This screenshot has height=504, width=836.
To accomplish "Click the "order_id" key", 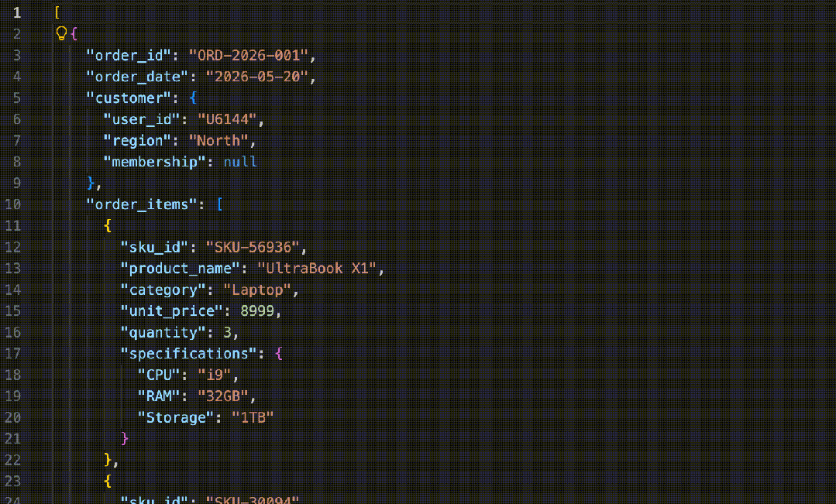I will coord(129,56).
